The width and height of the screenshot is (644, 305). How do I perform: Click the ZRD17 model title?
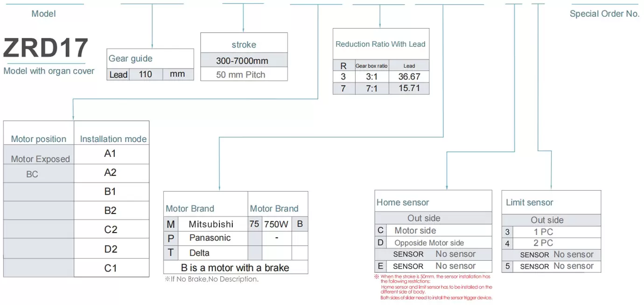[x=45, y=48]
